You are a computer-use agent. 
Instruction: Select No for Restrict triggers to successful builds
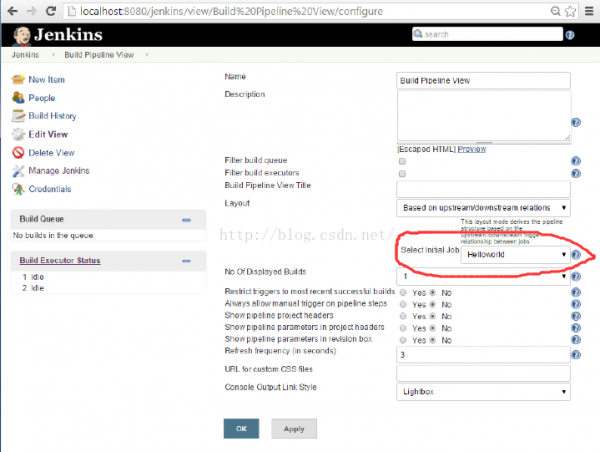tap(432, 293)
